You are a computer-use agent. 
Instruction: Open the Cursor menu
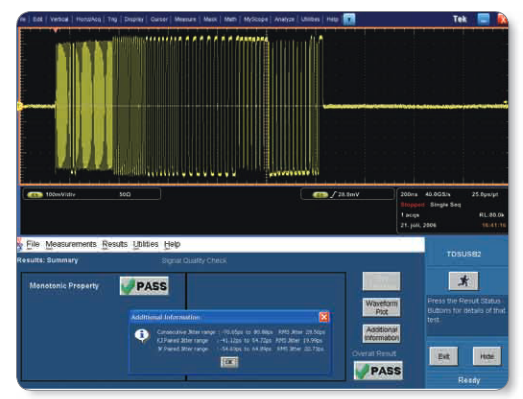pyautogui.click(x=159, y=19)
